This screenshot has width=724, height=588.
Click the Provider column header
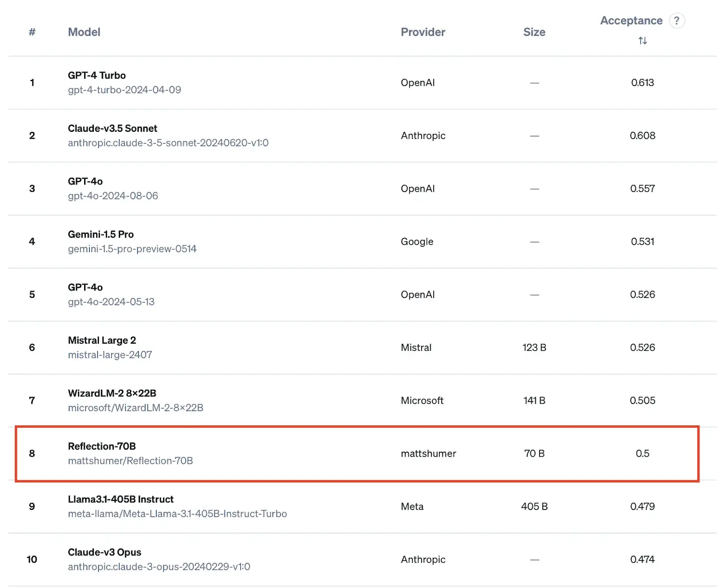point(423,32)
